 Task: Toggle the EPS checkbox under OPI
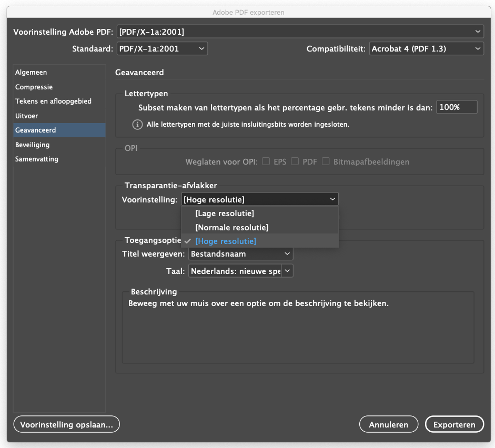(x=266, y=161)
